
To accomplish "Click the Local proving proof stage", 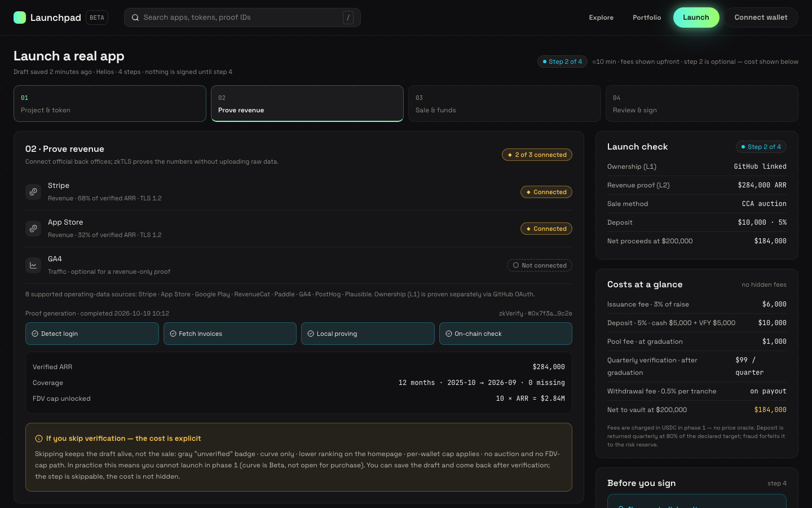I will pos(368,334).
